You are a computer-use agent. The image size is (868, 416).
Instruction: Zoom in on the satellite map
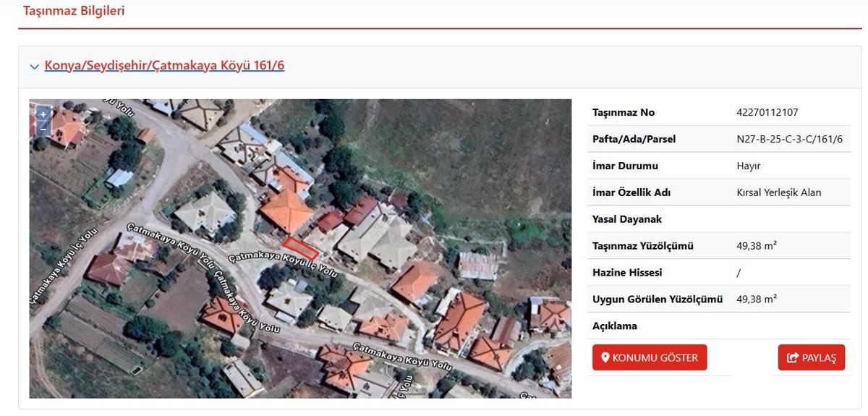tap(43, 114)
